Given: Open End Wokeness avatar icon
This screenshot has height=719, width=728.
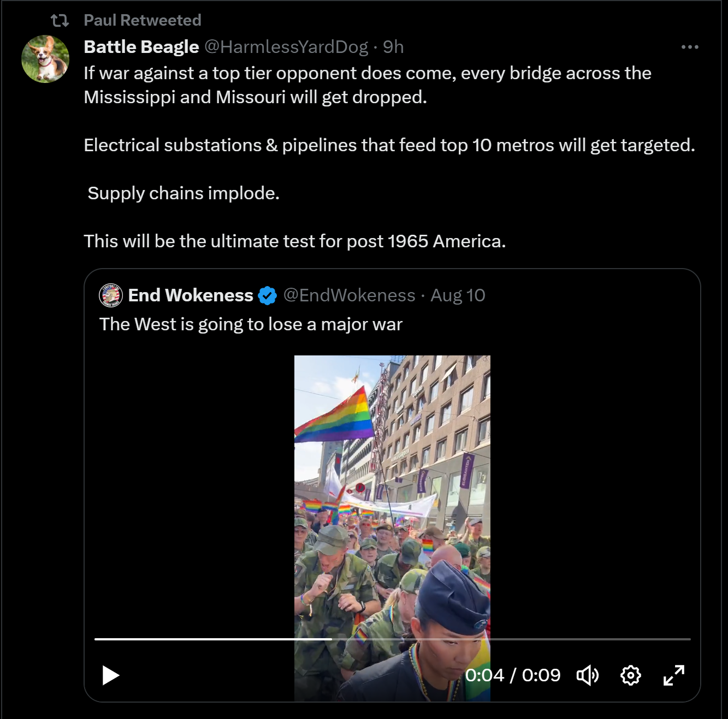Looking at the screenshot, I should tap(111, 295).
